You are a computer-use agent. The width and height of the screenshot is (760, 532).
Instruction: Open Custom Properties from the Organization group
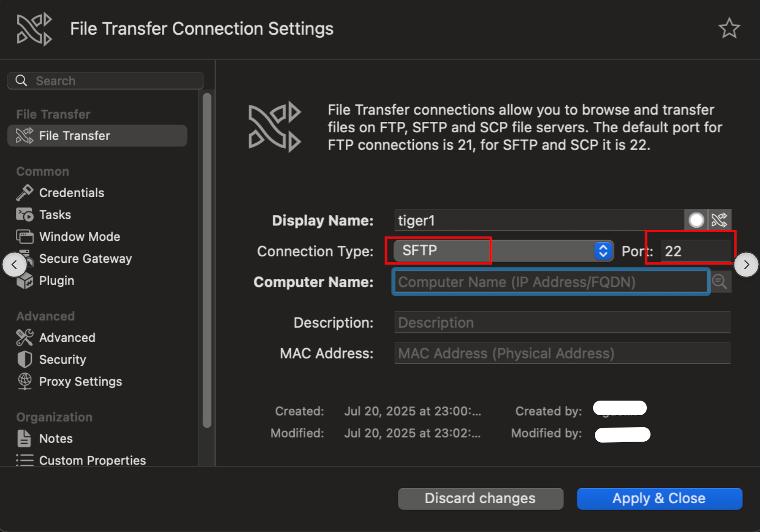click(92, 460)
